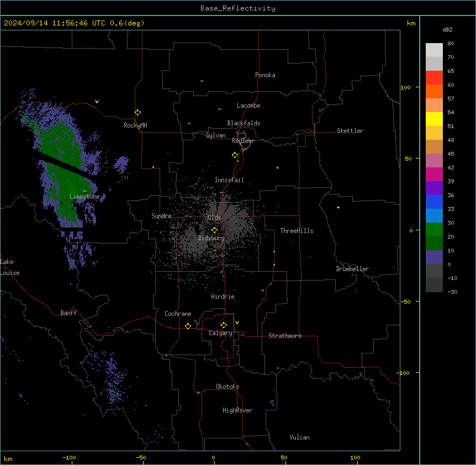Click the yellow diamond marker above Calgary

224,325
